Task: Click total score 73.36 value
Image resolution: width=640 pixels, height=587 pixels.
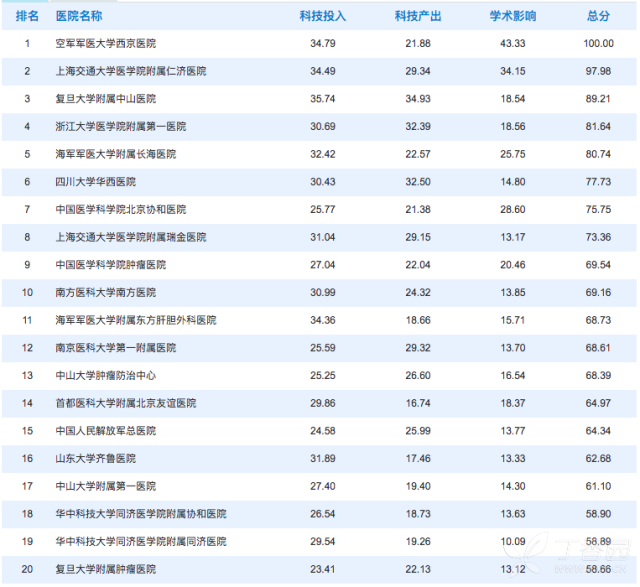Action: (598, 237)
